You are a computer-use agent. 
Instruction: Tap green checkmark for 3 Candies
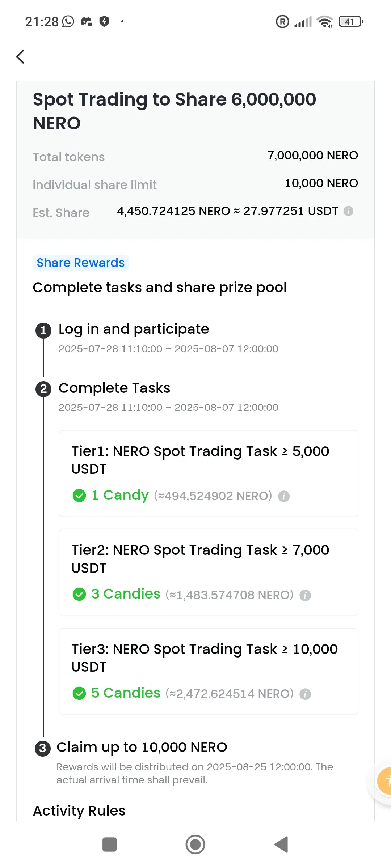click(79, 594)
